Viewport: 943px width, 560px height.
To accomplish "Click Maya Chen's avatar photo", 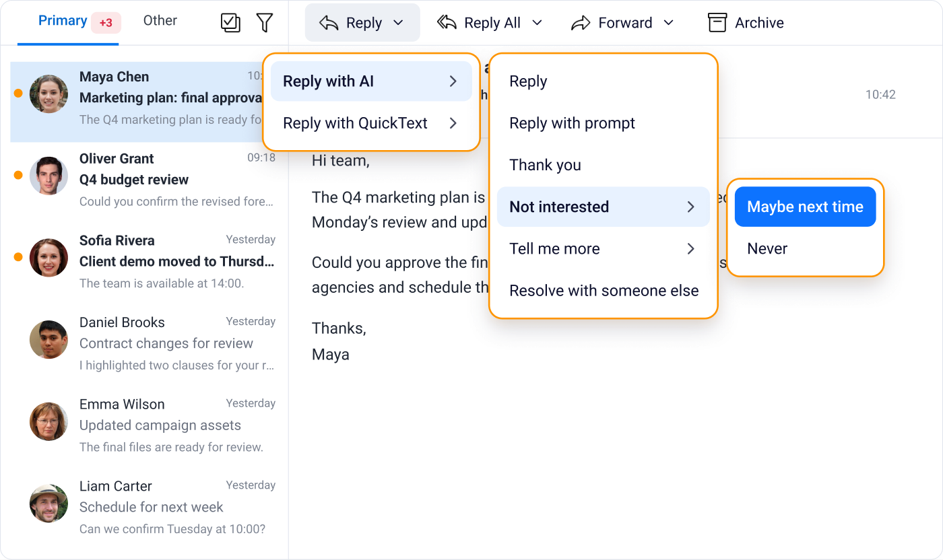I will [48, 94].
